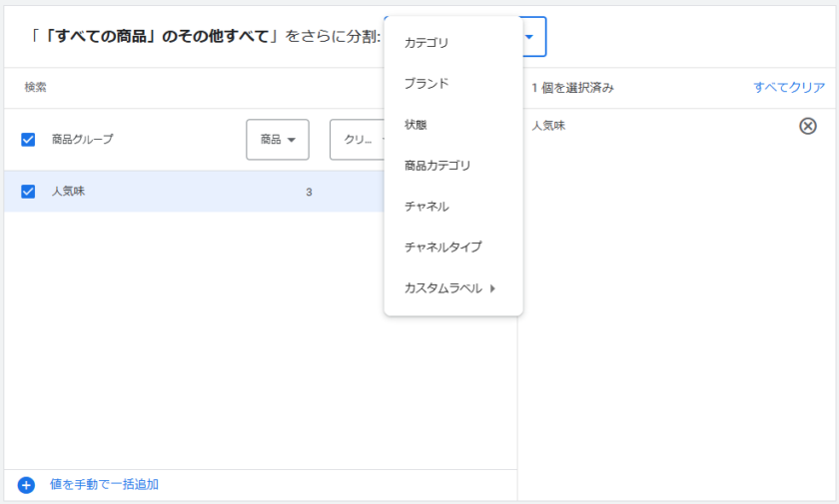Click the blue split-by dropdown arrow
Image resolution: width=839 pixels, height=504 pixels.
click(x=530, y=37)
